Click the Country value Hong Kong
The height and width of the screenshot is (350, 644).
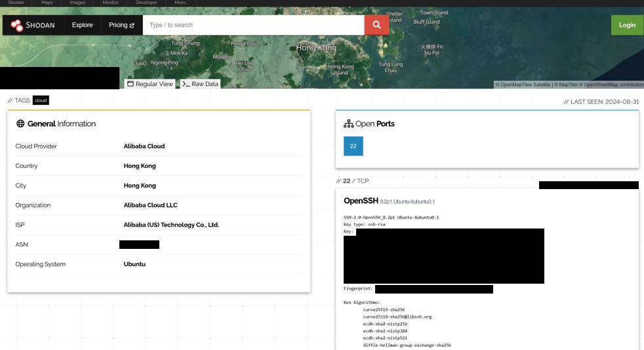(x=140, y=165)
